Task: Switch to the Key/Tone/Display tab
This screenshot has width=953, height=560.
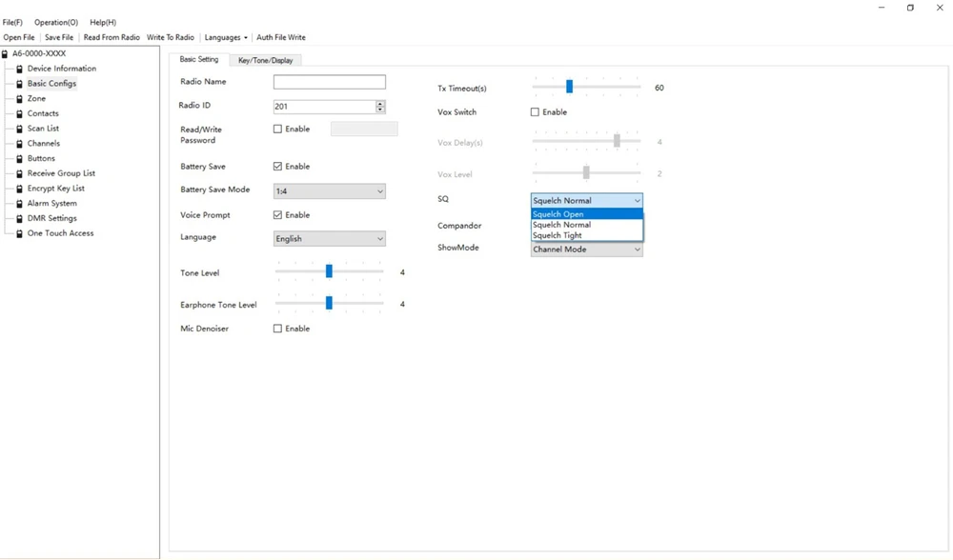Action: point(266,60)
